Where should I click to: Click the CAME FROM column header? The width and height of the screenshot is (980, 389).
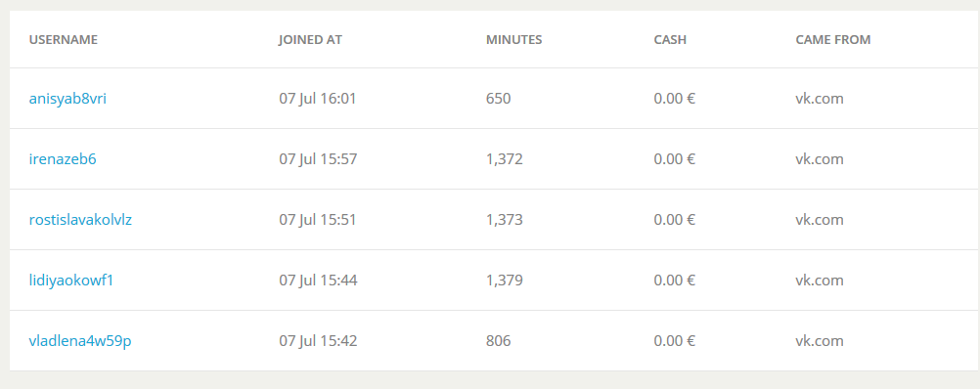(832, 40)
